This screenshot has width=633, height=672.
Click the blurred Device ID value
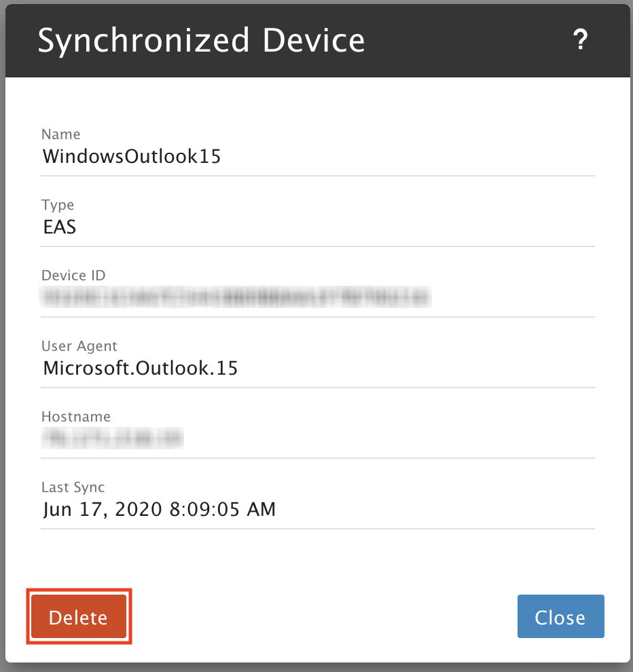(x=236, y=297)
